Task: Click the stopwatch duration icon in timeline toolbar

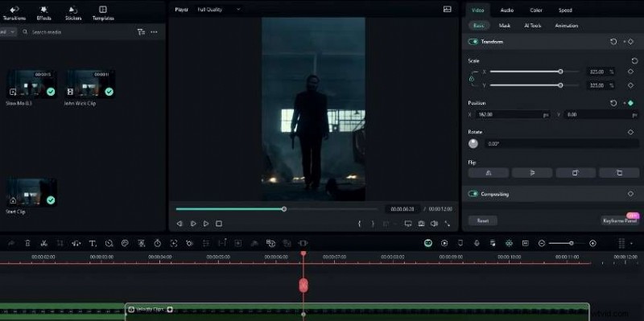Action: (x=158, y=244)
